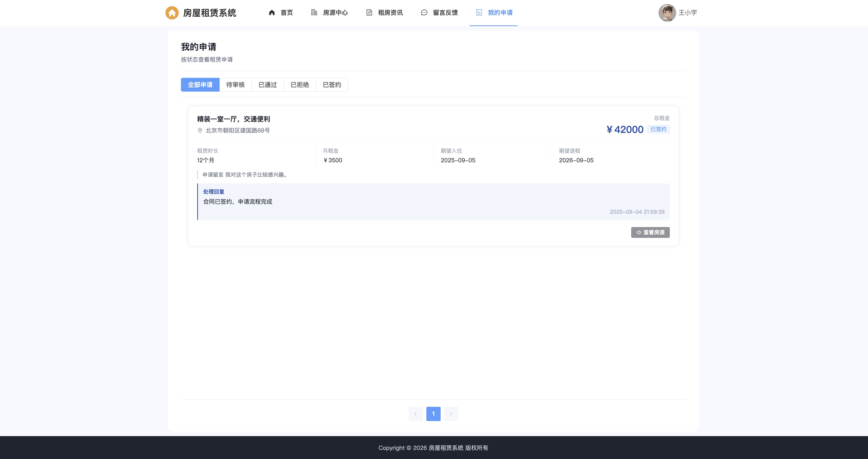Show only 已签约 applications
The height and width of the screenshot is (459, 868).
332,85
